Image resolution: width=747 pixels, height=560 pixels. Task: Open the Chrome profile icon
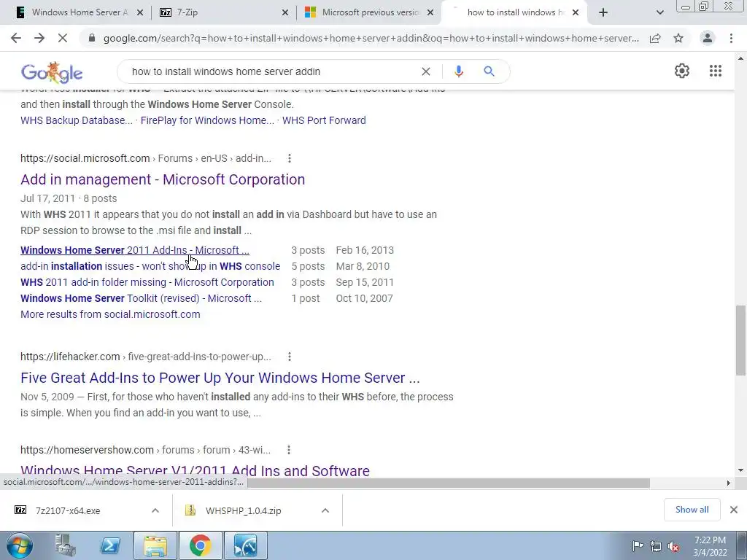click(x=708, y=38)
